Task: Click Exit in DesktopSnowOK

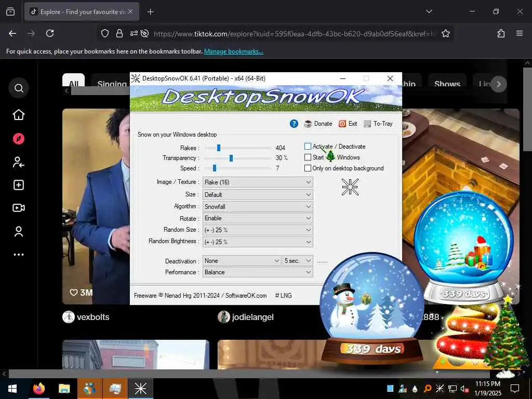Action: [x=348, y=124]
